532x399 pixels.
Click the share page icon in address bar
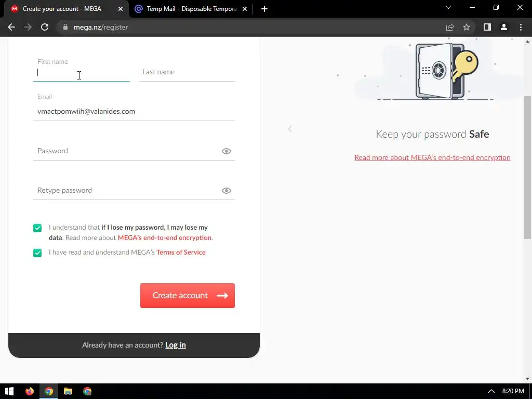pos(450,27)
